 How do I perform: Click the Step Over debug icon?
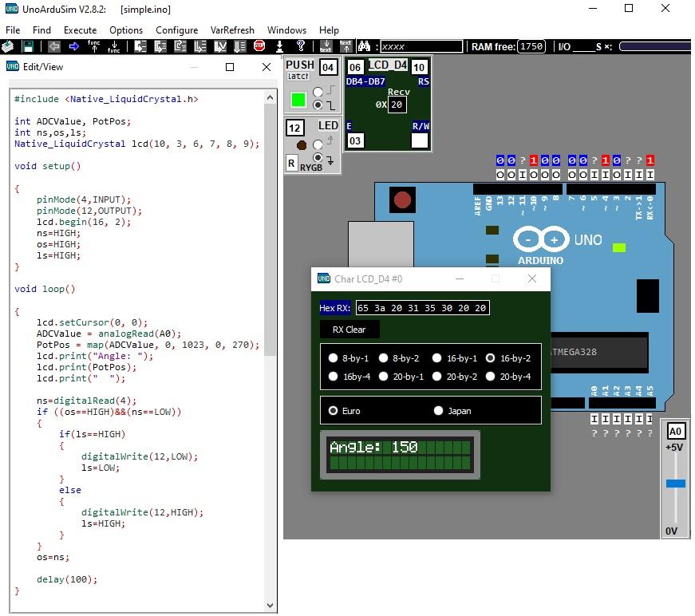[x=160, y=46]
